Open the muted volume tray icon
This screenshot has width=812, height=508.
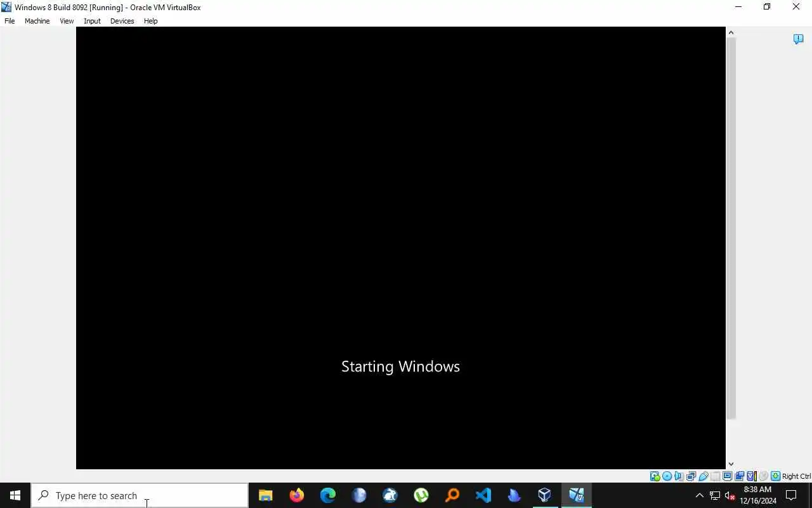coord(730,495)
